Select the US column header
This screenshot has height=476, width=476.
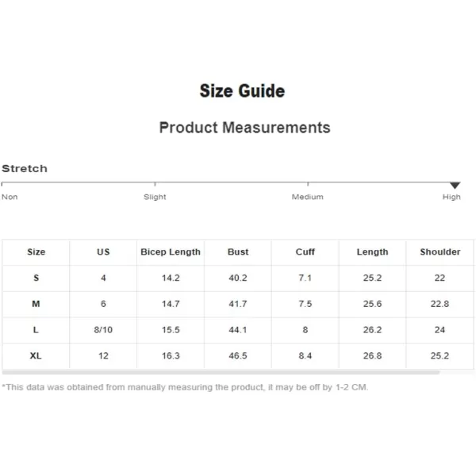[103, 252]
